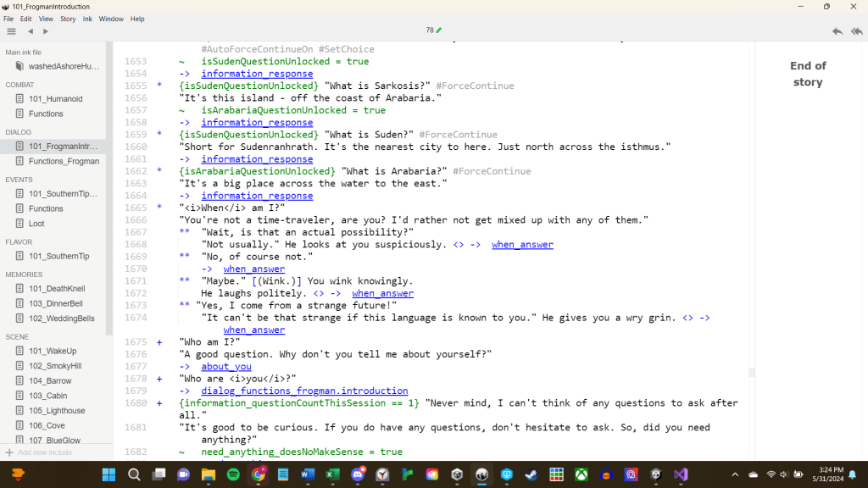Toggle the sidebar with the hamburger icon
Viewport: 868px width, 488px height.
coord(11,31)
